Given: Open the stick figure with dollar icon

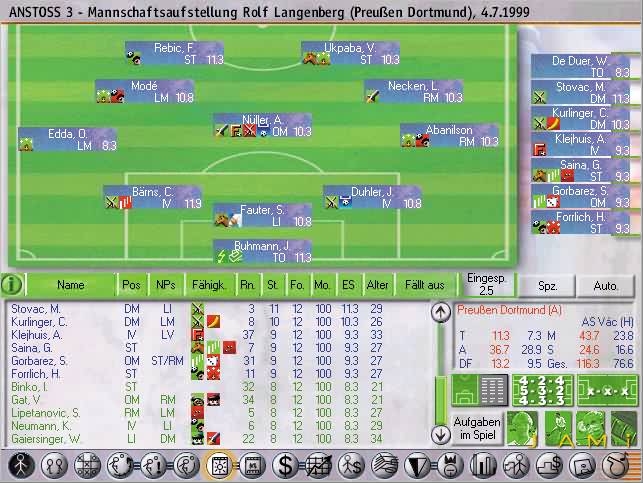Looking at the screenshot, I should click(351, 465).
